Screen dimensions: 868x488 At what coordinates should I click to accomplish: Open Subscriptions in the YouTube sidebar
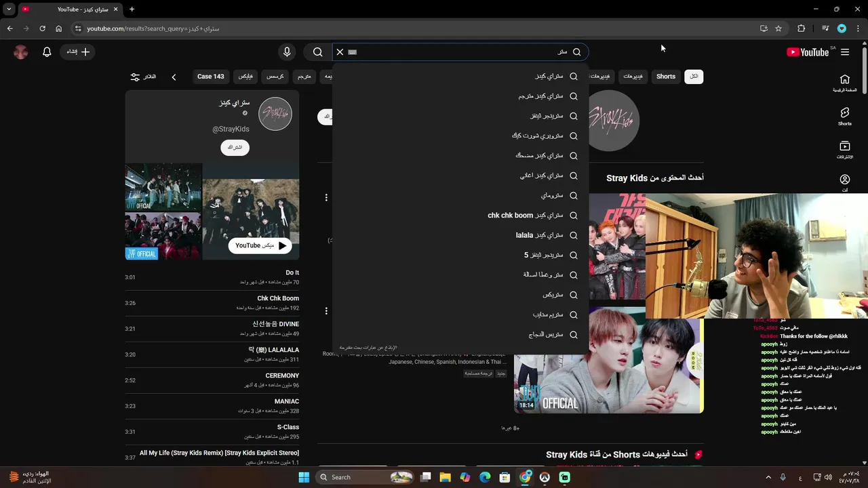tap(845, 150)
